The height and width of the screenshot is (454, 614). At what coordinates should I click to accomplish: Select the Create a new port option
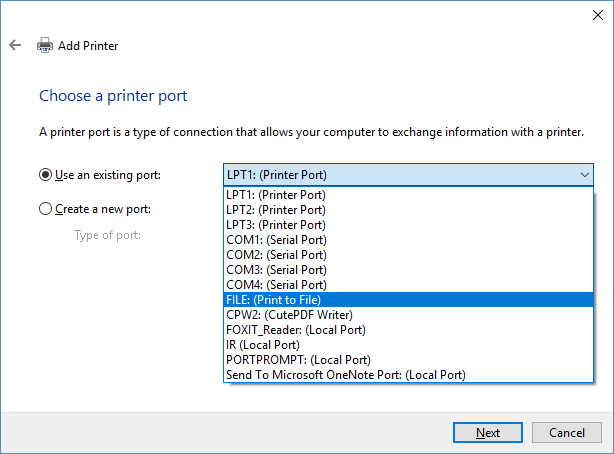coord(45,209)
